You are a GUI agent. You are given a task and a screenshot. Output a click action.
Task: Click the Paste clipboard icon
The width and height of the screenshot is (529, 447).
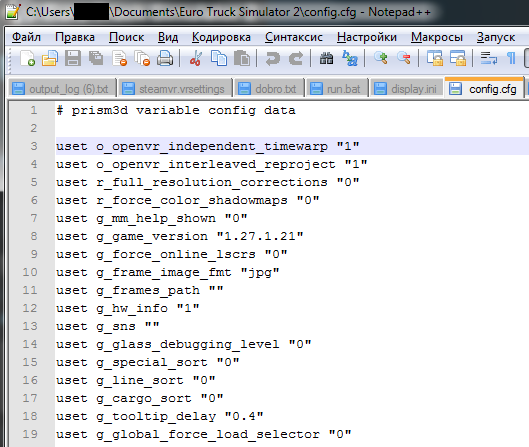(x=242, y=58)
